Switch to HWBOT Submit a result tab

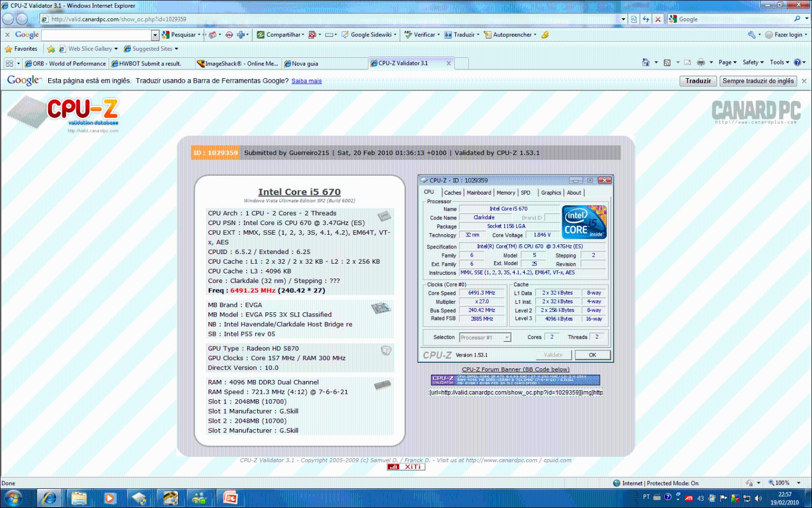(x=151, y=63)
